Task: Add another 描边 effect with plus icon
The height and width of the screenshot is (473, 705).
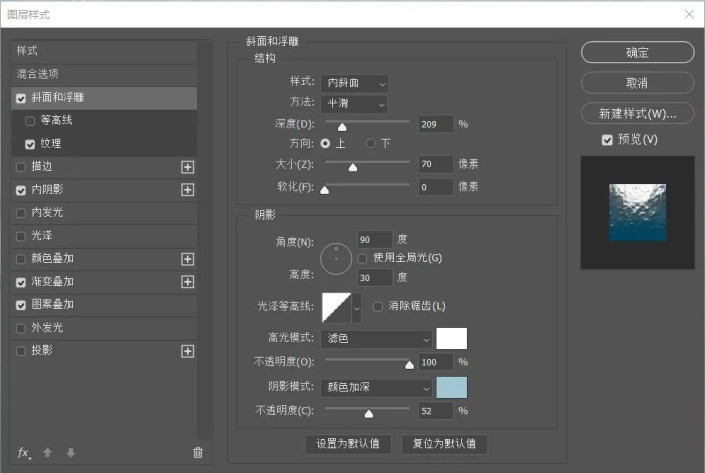Action: pos(187,167)
